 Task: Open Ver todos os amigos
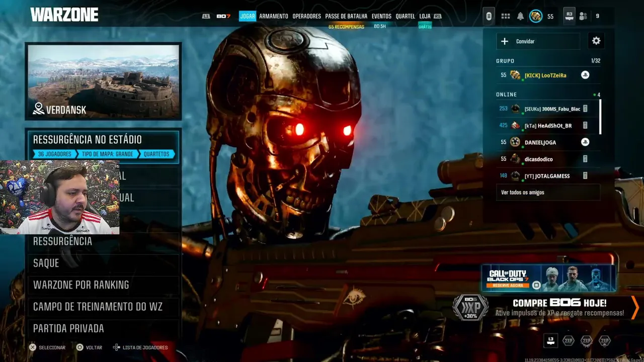pos(548,193)
